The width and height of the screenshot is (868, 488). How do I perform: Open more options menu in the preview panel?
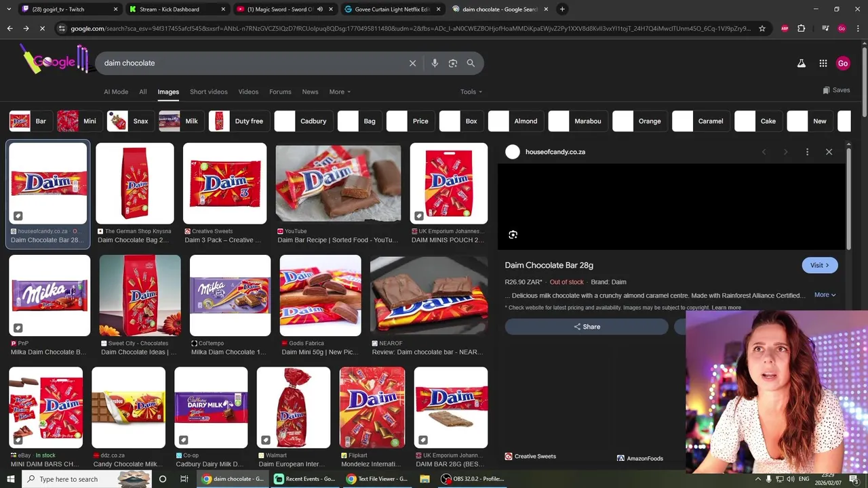807,152
